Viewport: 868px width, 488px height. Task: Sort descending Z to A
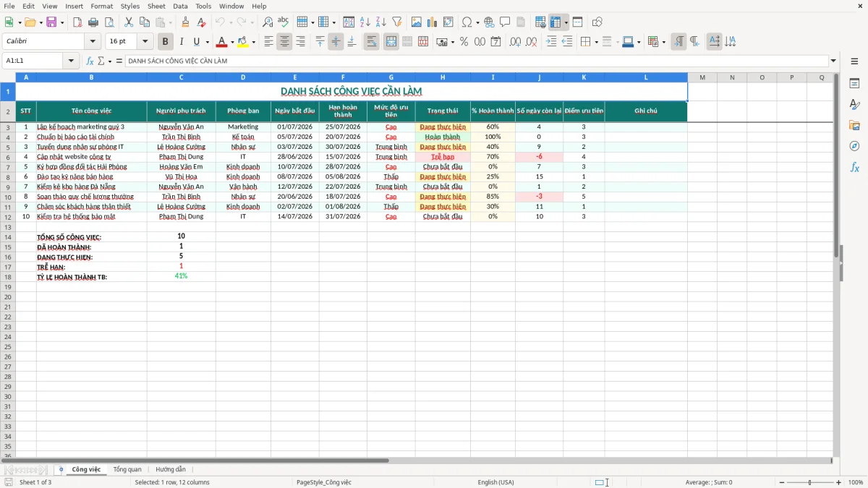(380, 22)
